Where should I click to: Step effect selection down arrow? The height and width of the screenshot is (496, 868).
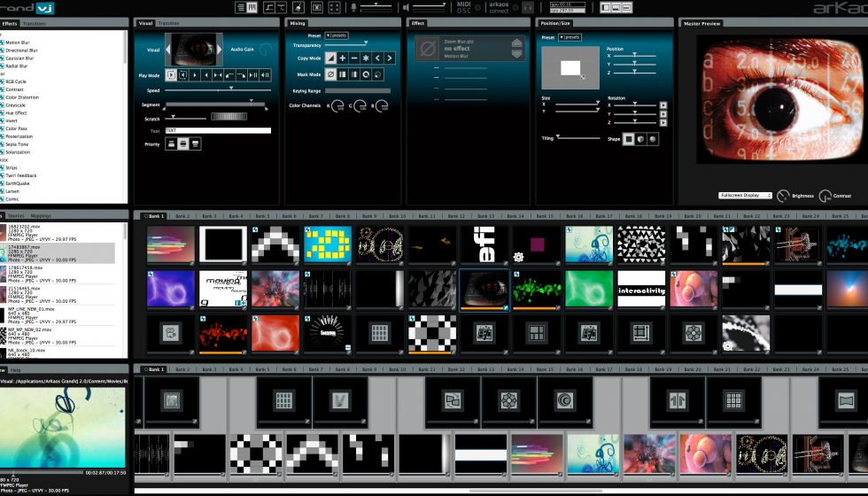517,54
